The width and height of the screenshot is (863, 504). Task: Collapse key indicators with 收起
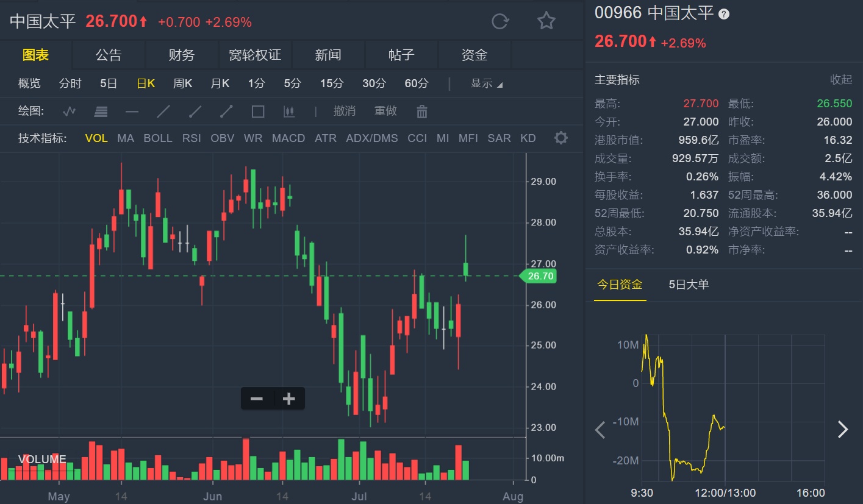pyautogui.click(x=840, y=80)
